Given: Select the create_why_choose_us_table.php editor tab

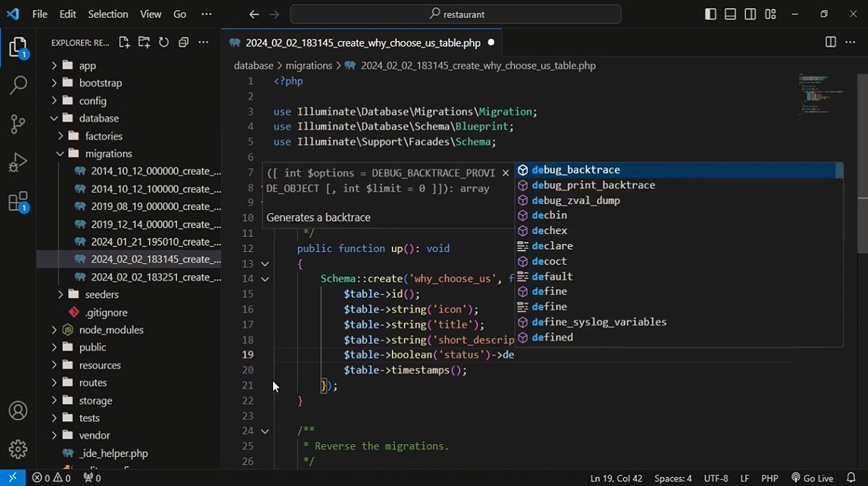Looking at the screenshot, I should tap(362, 43).
